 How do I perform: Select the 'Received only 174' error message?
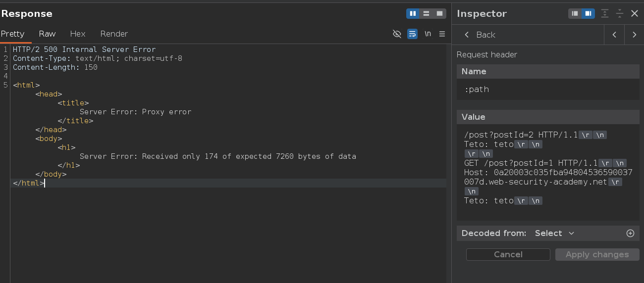218,156
